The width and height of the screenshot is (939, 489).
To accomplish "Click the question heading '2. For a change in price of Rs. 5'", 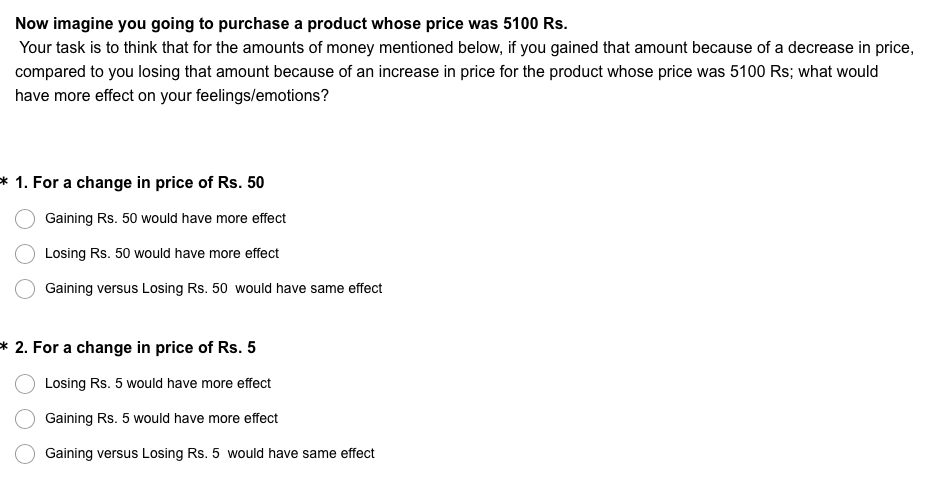I will click(135, 348).
